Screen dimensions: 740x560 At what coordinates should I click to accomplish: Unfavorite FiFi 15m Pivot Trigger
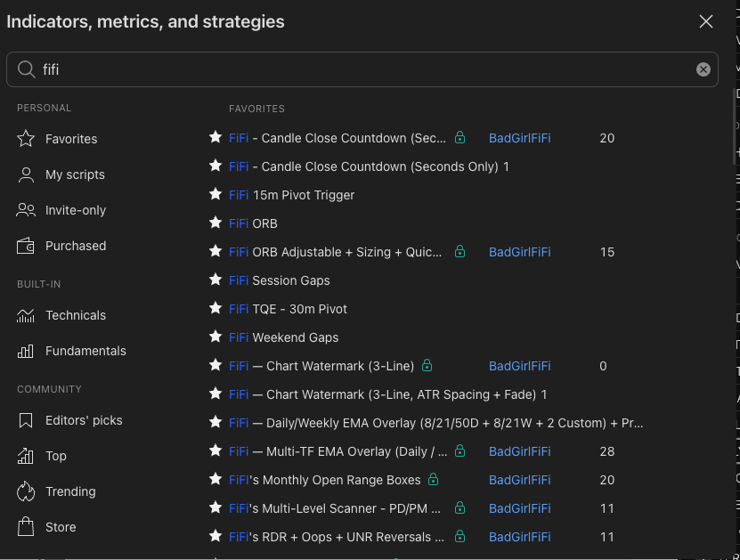215,194
